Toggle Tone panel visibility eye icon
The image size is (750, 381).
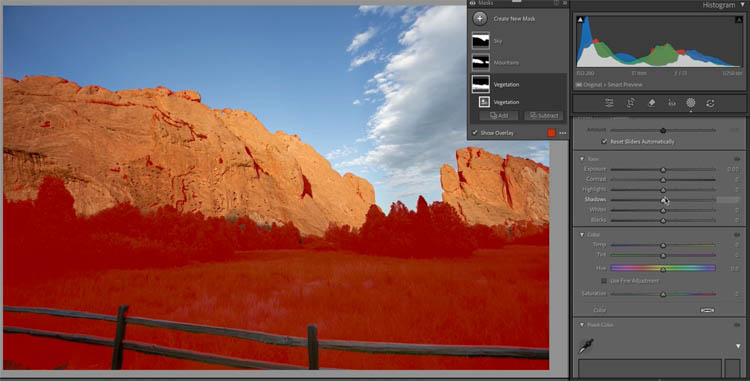click(737, 159)
